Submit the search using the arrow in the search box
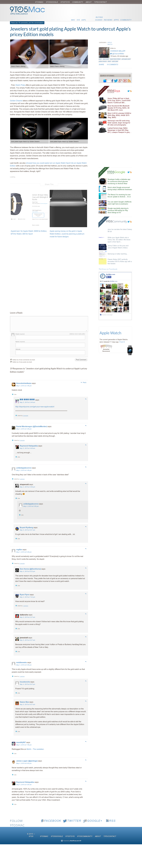This screenshot has width=142, height=868. click(130, 76)
